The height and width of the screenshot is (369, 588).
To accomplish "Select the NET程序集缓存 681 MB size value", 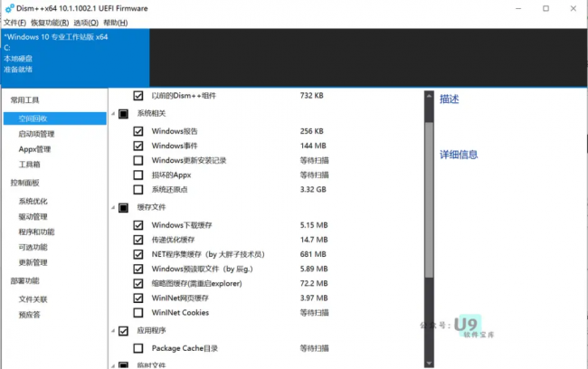I will (x=313, y=254).
